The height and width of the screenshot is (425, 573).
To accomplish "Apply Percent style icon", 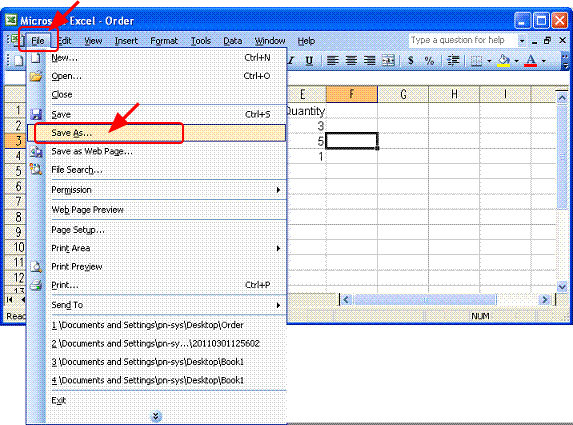I will pyautogui.click(x=429, y=61).
